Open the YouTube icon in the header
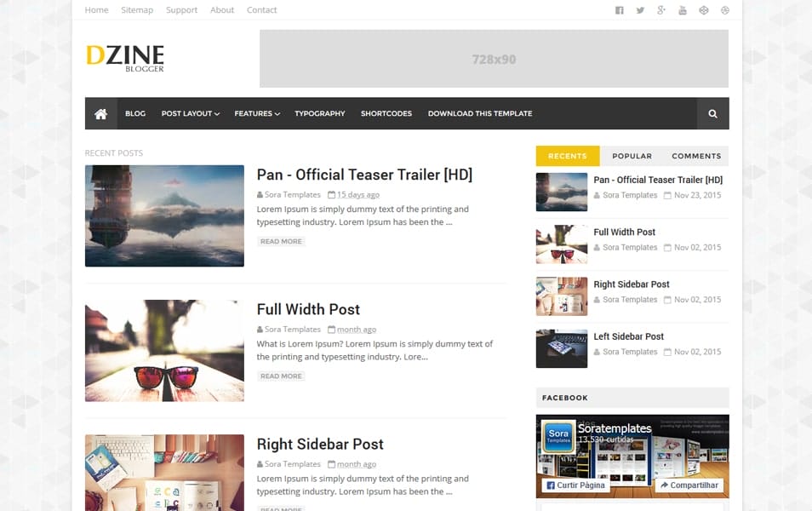 coord(683,10)
